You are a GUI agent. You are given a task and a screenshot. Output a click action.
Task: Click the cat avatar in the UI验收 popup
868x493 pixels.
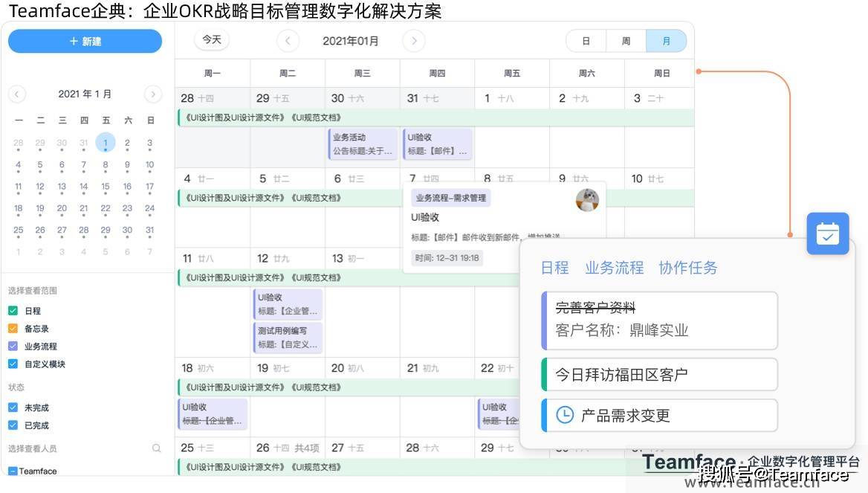click(587, 200)
